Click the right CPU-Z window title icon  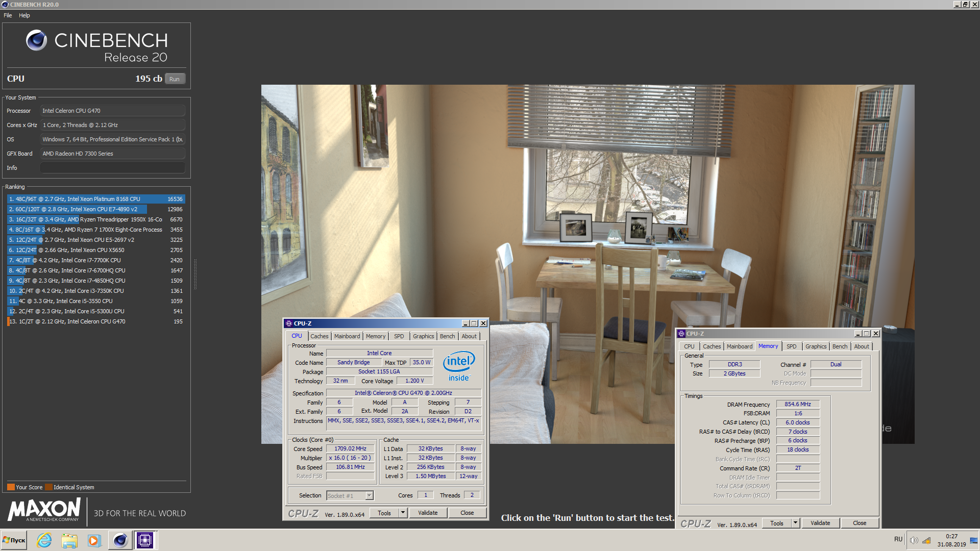pyautogui.click(x=681, y=334)
